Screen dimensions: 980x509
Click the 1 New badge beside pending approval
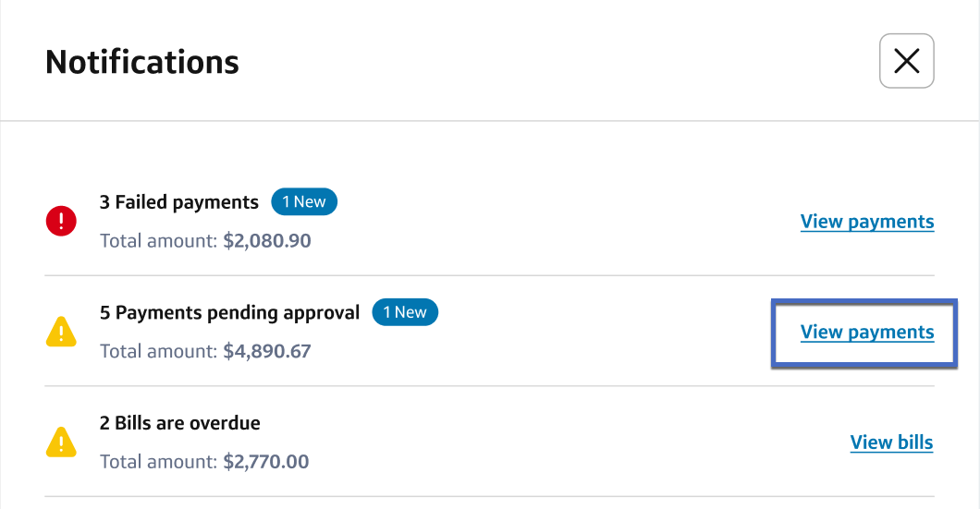[405, 312]
